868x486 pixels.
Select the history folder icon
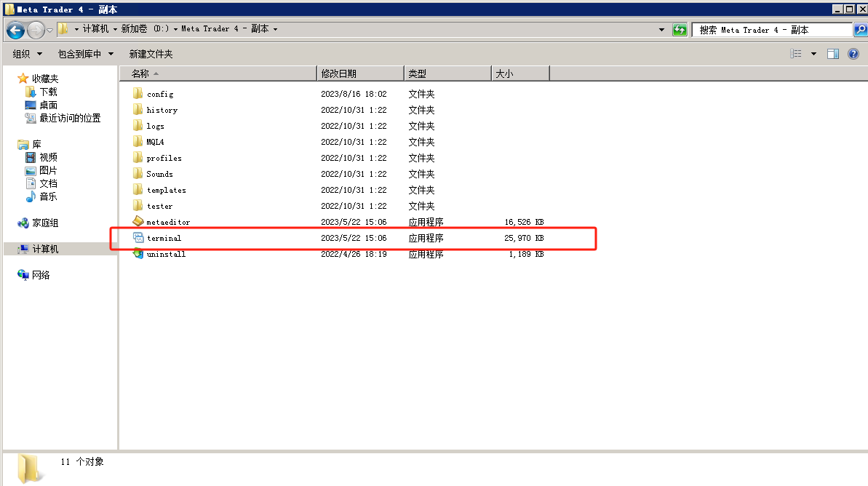138,110
